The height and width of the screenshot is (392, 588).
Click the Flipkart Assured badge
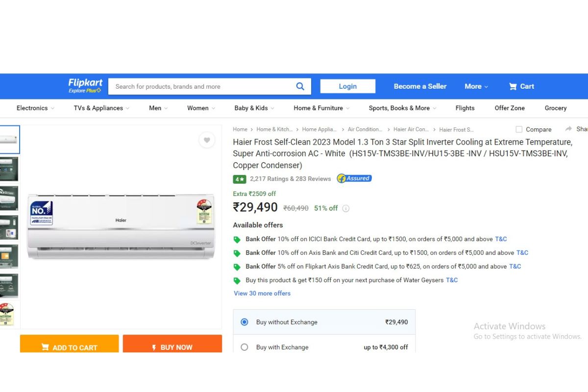tap(354, 178)
